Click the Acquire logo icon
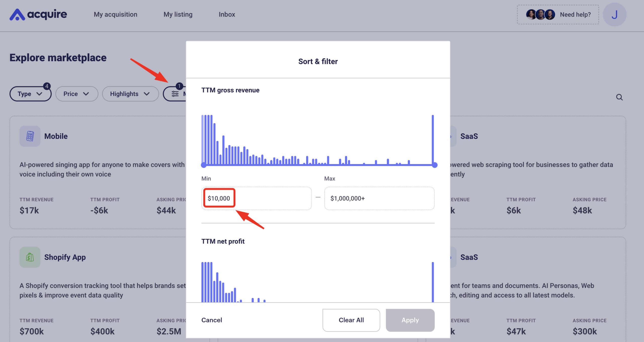Viewport: 644px width, 342px height. click(x=17, y=15)
